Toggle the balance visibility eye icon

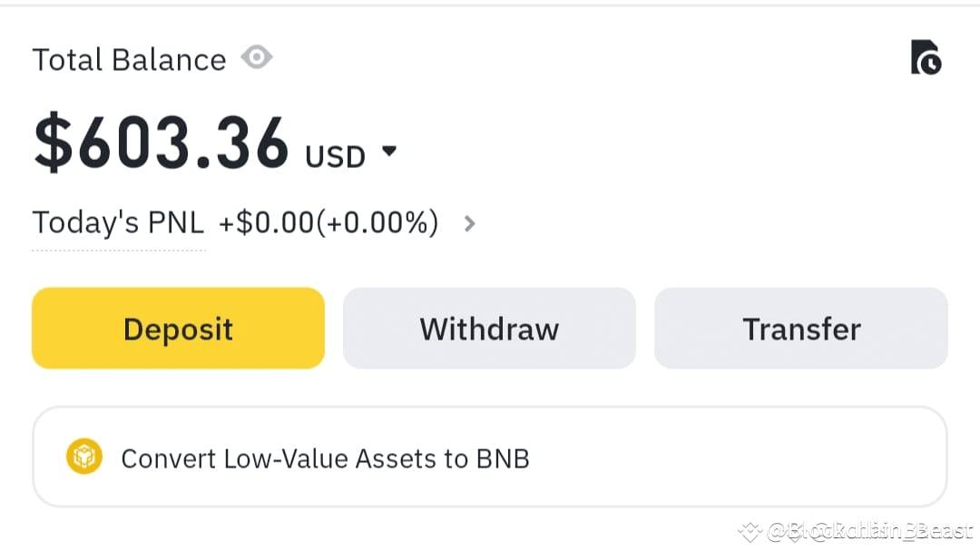(x=257, y=58)
